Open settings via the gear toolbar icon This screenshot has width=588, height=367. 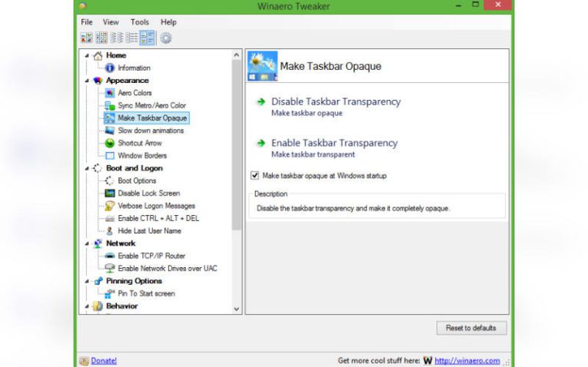(166, 38)
